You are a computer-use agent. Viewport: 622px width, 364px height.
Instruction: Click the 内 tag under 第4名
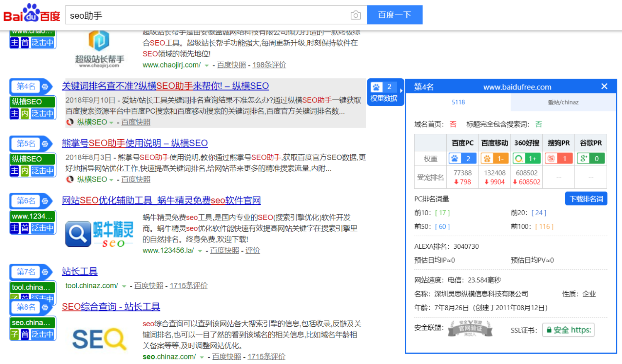click(25, 113)
